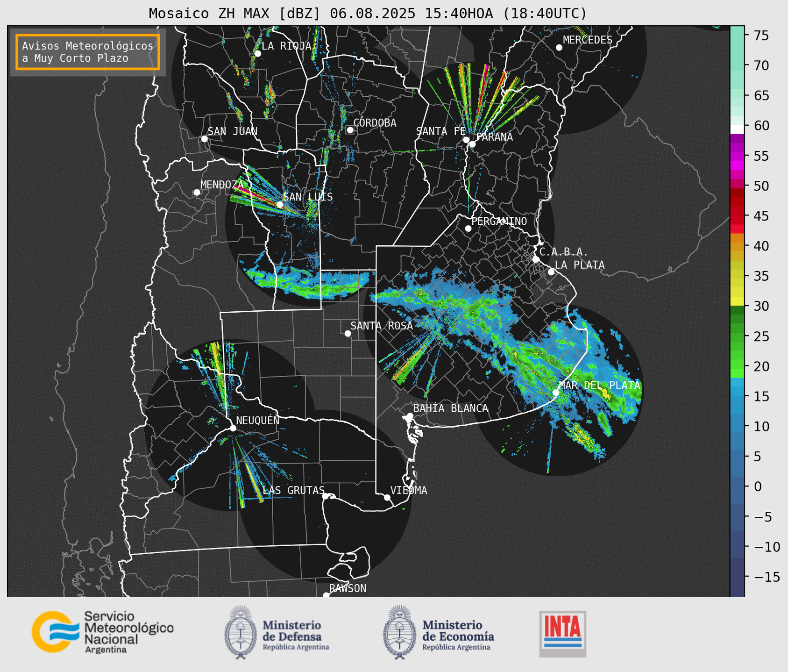Click the LAS GRUTAS label text
The image size is (788, 672).
[293, 490]
